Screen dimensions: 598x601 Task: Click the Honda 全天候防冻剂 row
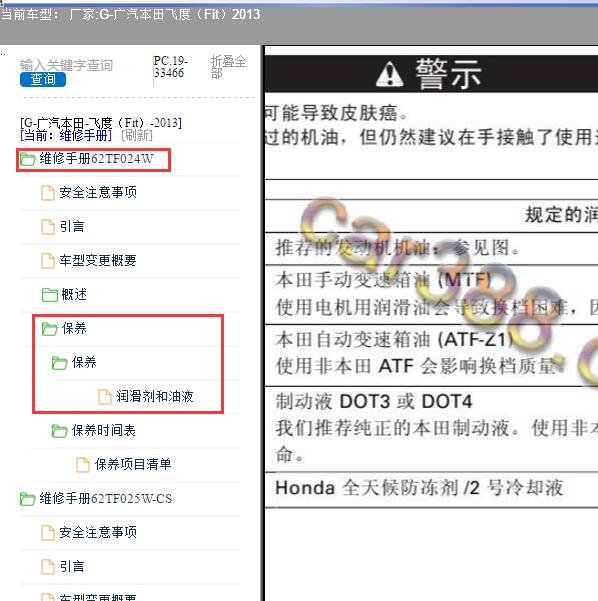pyautogui.click(x=431, y=490)
